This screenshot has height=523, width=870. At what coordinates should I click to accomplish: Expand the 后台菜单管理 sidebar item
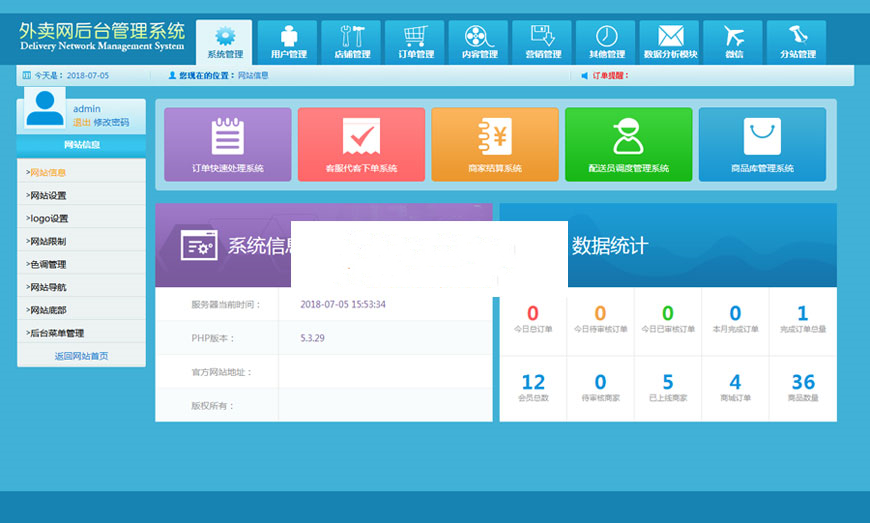pyautogui.click(x=56, y=333)
